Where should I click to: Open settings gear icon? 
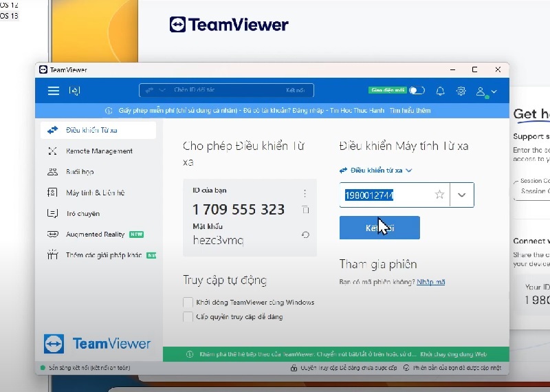(461, 91)
